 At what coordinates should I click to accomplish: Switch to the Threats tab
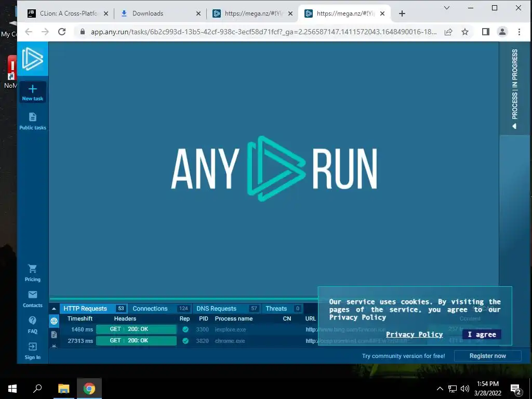[x=283, y=309]
